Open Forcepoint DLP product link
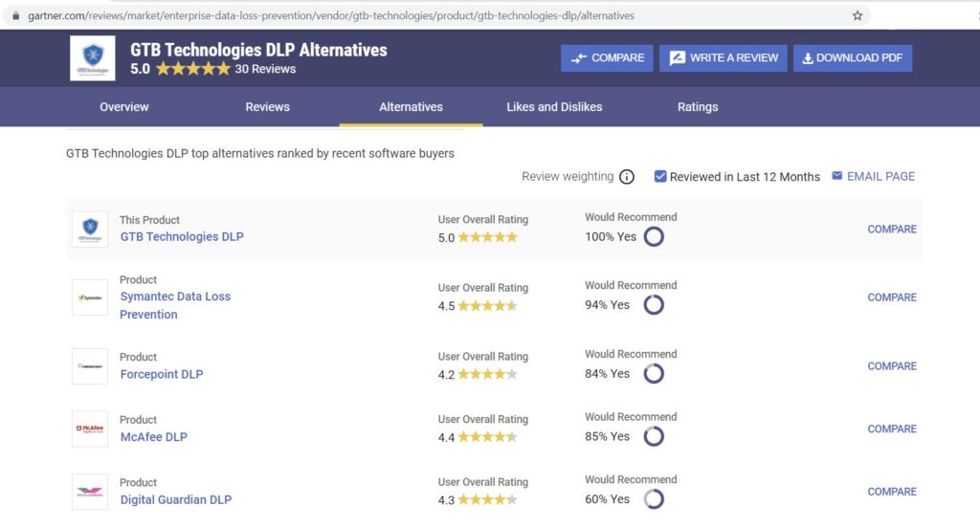The image size is (980, 528). click(x=161, y=374)
